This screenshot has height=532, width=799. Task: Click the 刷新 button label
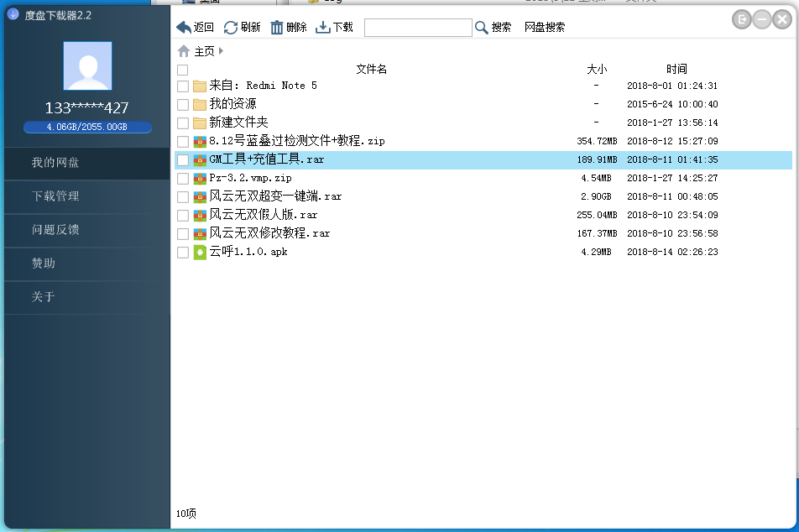[x=251, y=28]
